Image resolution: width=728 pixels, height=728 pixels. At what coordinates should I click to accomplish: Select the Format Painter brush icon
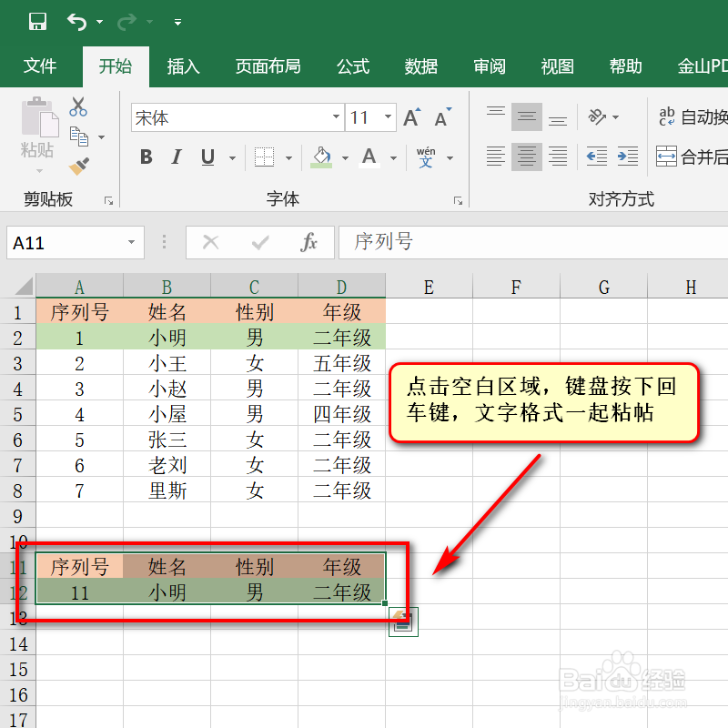78,166
